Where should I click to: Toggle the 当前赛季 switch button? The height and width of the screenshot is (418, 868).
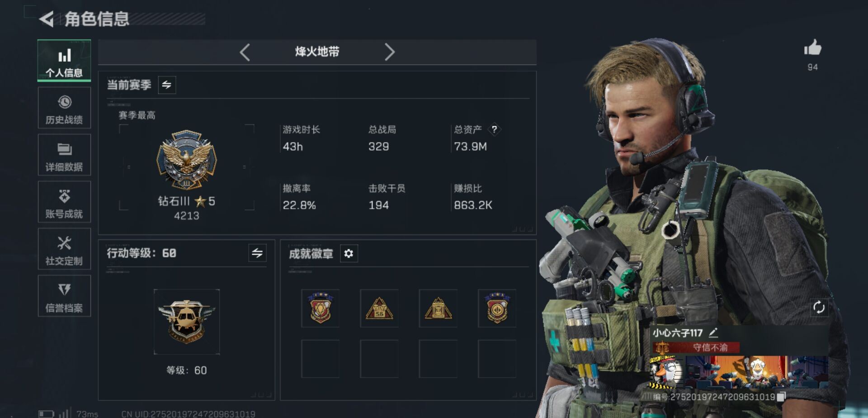click(167, 85)
